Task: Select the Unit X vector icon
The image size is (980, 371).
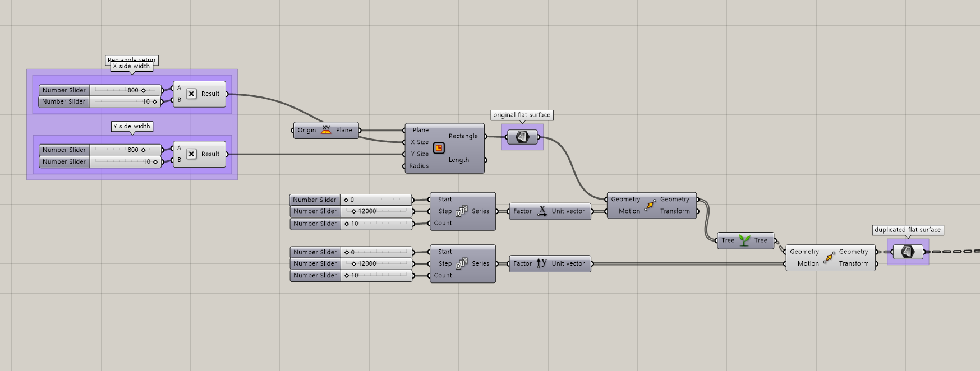Action: pos(542,211)
